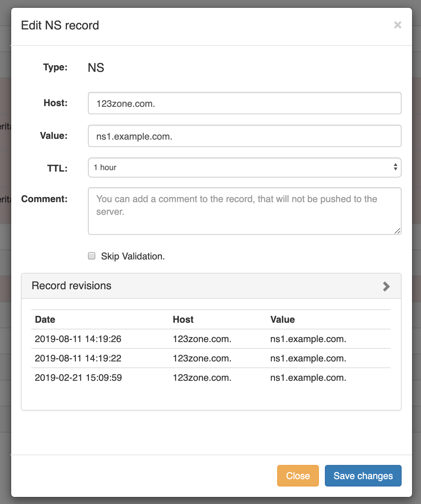Enable the Skip Validation checkbox
Image resolution: width=421 pixels, height=504 pixels.
click(x=92, y=256)
